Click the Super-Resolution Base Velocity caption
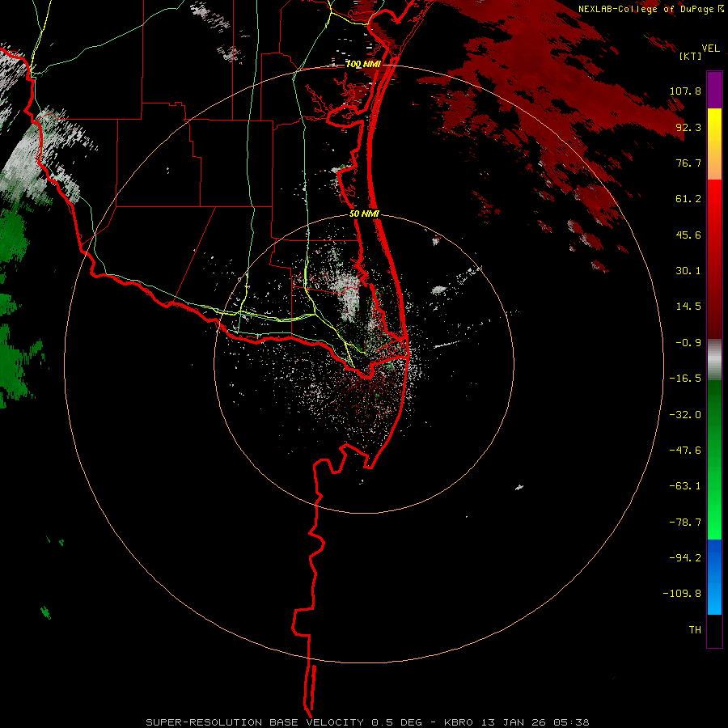 click(367, 722)
